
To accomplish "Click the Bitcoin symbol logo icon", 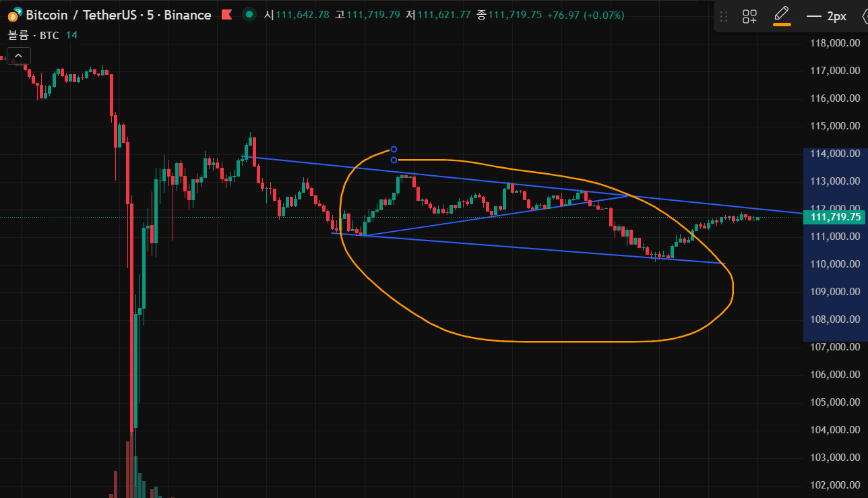I will (14, 15).
